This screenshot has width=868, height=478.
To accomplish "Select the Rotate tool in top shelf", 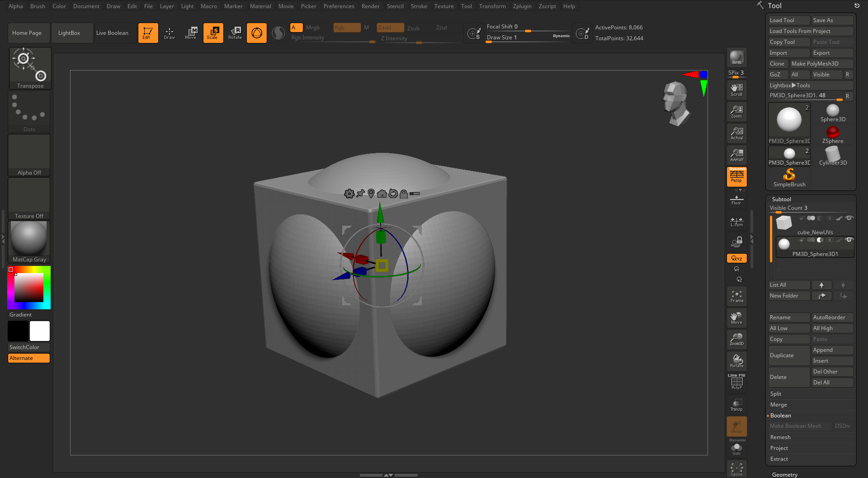I will point(235,33).
